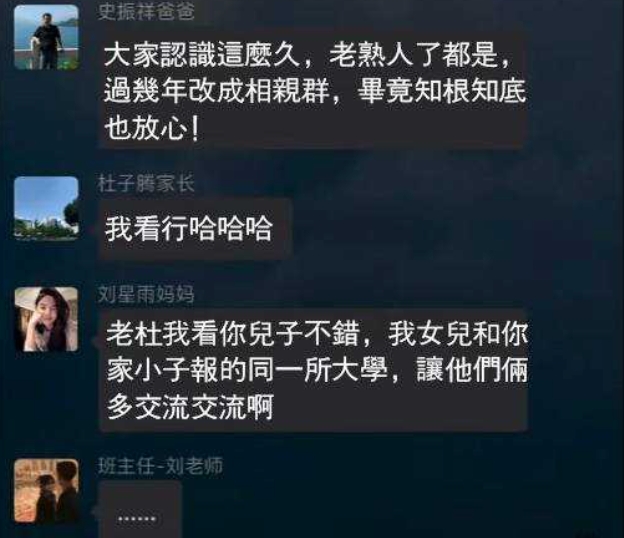Tap 杜子腾家长's sky photo avatar

[47, 209]
